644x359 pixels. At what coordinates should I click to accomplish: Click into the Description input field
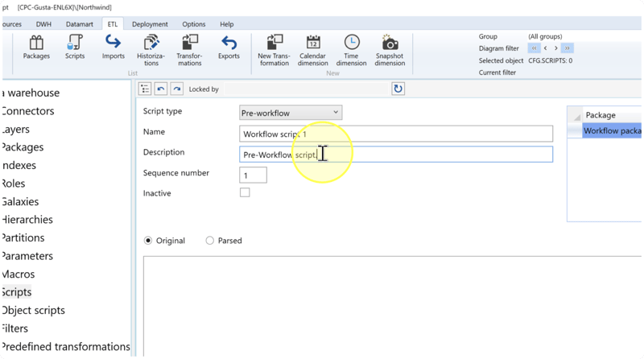396,155
